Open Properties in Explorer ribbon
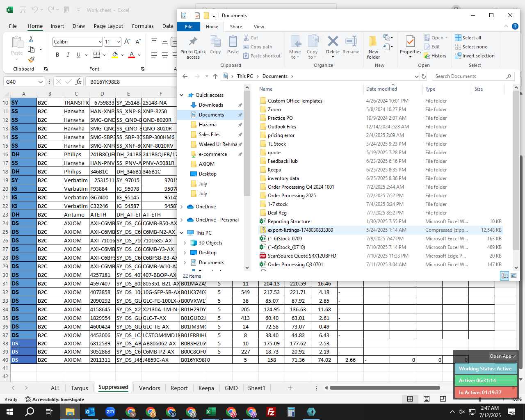 click(410, 46)
